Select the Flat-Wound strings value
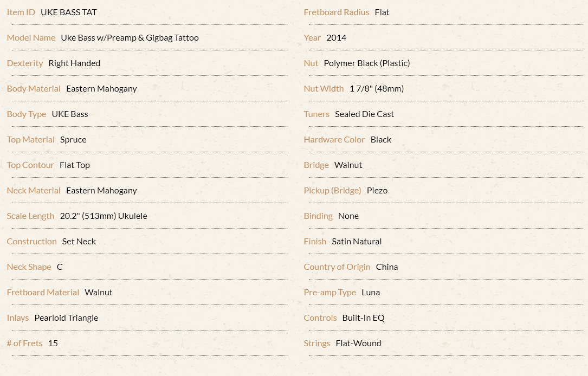This screenshot has width=588, height=376. 359,343
